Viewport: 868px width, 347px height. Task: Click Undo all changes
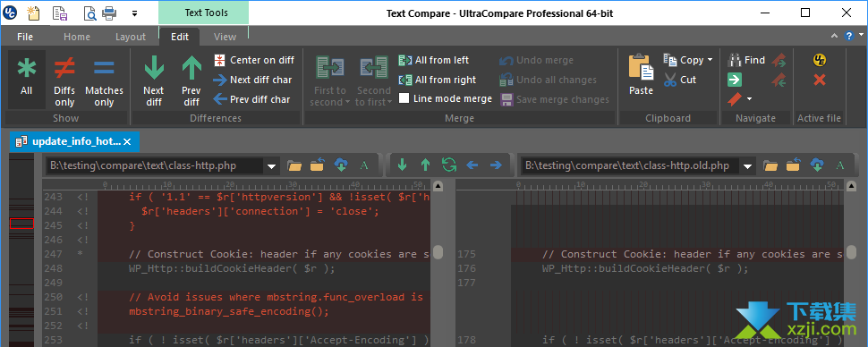[x=548, y=80]
